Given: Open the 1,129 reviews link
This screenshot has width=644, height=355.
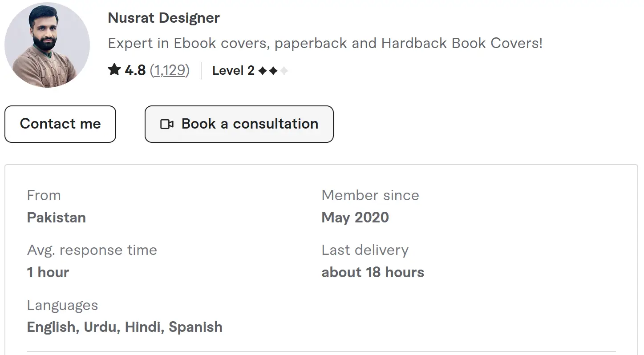Looking at the screenshot, I should pos(170,70).
